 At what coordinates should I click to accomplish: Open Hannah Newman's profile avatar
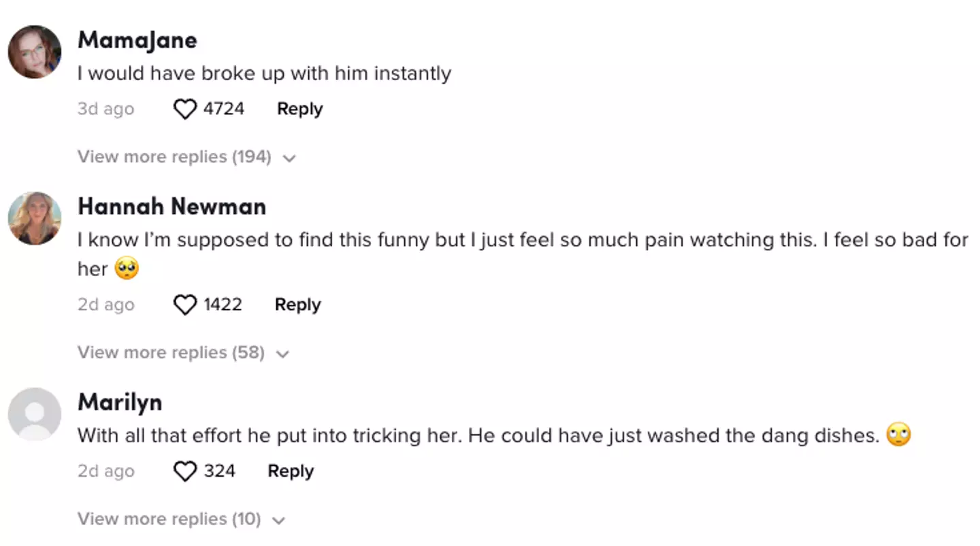[35, 218]
